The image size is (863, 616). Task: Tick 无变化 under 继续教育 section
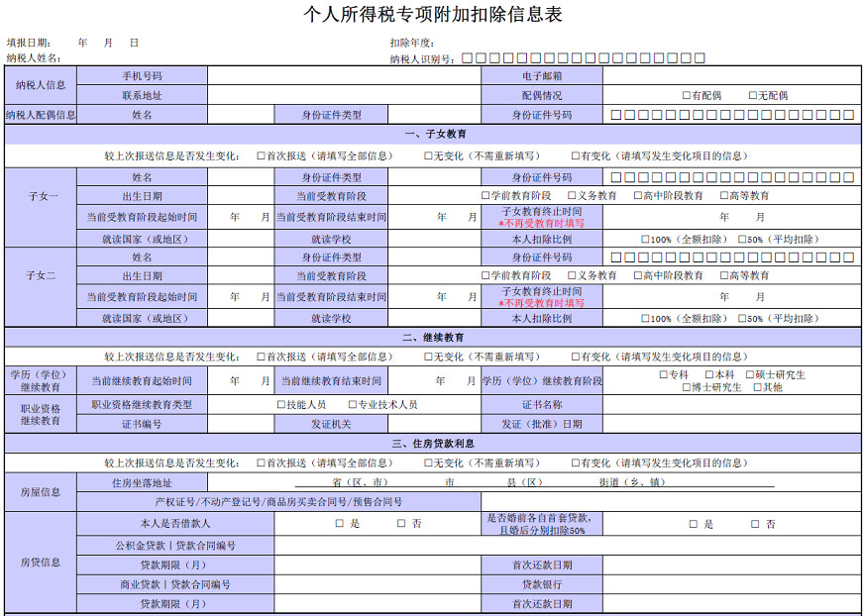click(x=428, y=357)
